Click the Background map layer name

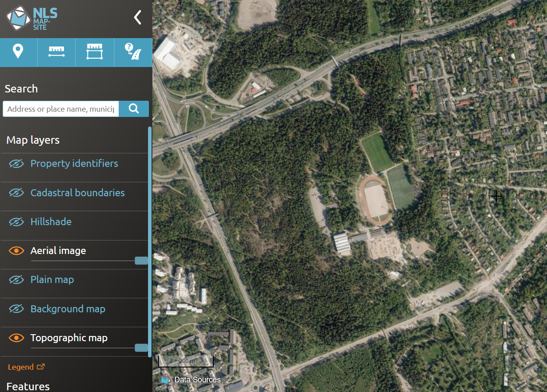pos(68,309)
